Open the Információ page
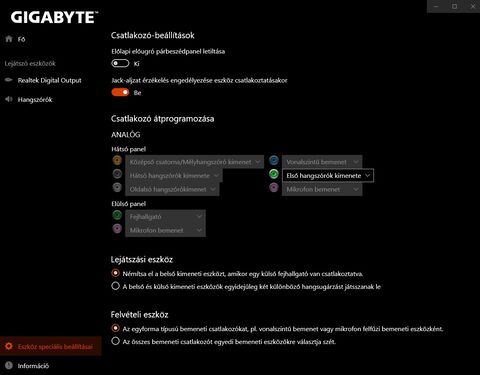 [33, 366]
